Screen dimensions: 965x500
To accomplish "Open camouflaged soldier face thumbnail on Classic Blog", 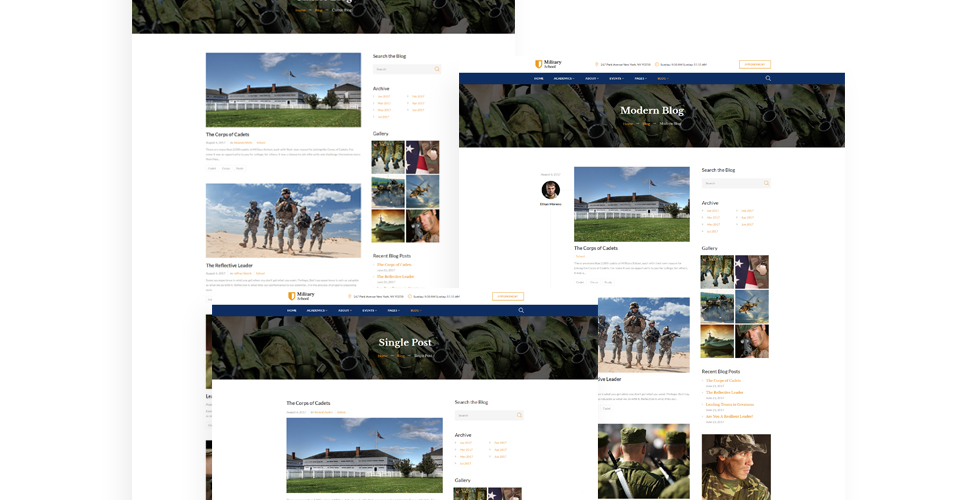I will click(x=422, y=225).
